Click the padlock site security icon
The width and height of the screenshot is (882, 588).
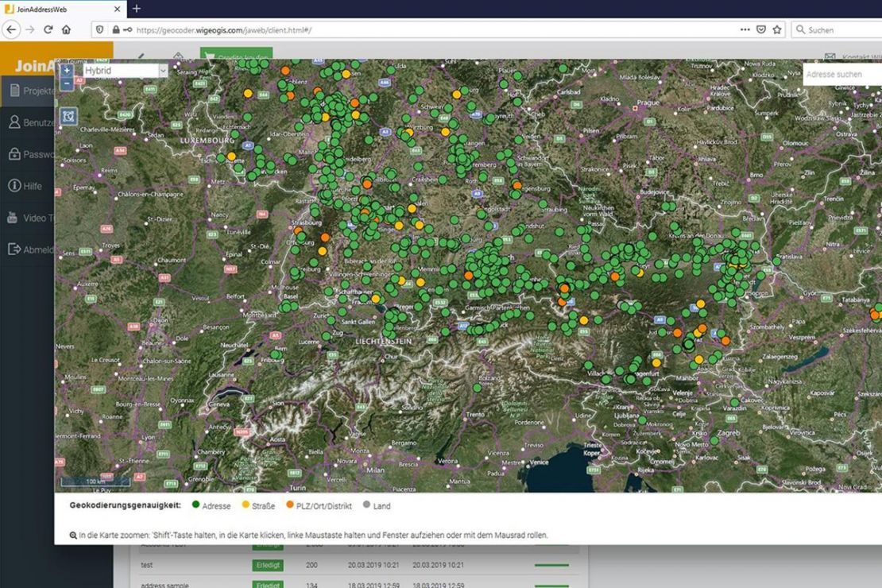click(116, 30)
